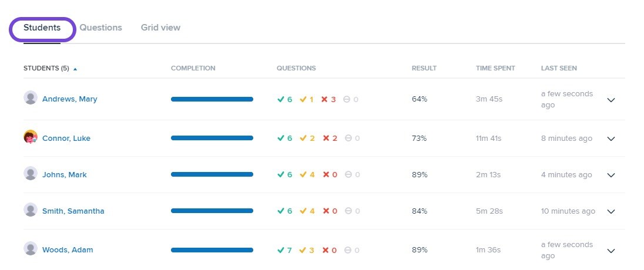The width and height of the screenshot is (644, 270).
Task: Click Mary Andrews' avatar icon
Action: coord(31,97)
